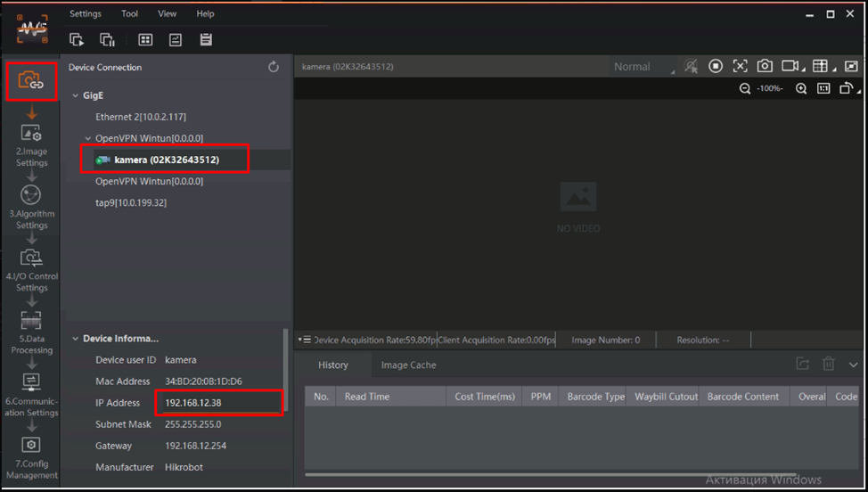Go to the 5.Data Processing step
Screen dimensions: 868x492
pyautogui.click(x=31, y=332)
